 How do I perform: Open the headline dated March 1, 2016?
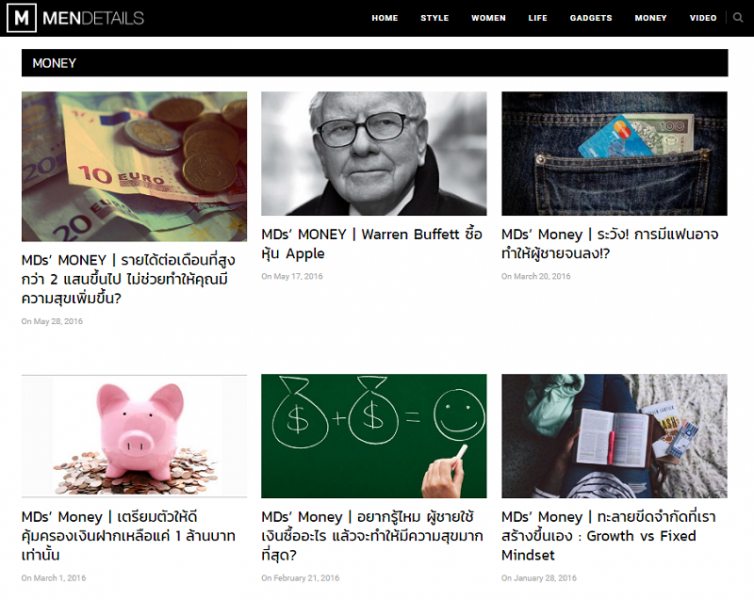pos(128,536)
